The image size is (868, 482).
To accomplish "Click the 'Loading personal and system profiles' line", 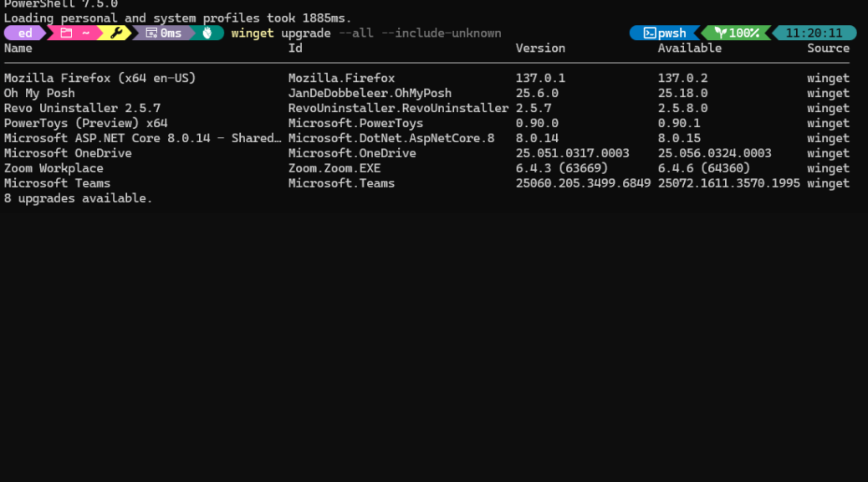I will point(177,18).
